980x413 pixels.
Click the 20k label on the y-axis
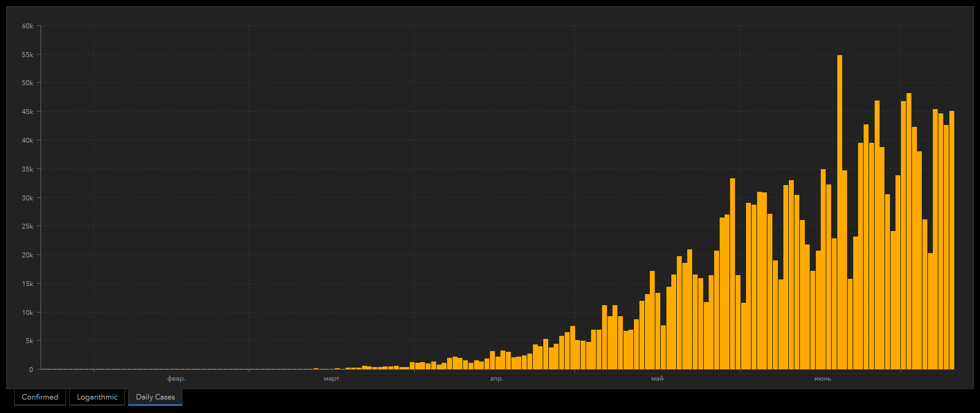[28, 255]
